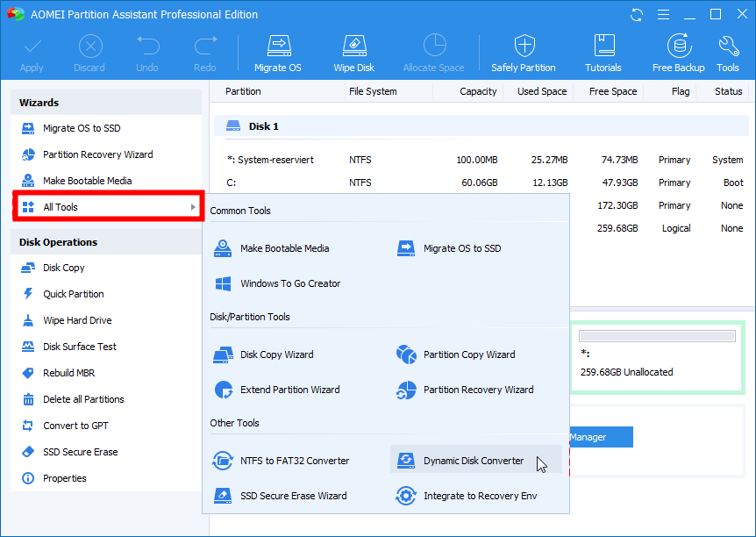Open Extend Partition Wizard
The width and height of the screenshot is (756, 537).
[x=277, y=390]
